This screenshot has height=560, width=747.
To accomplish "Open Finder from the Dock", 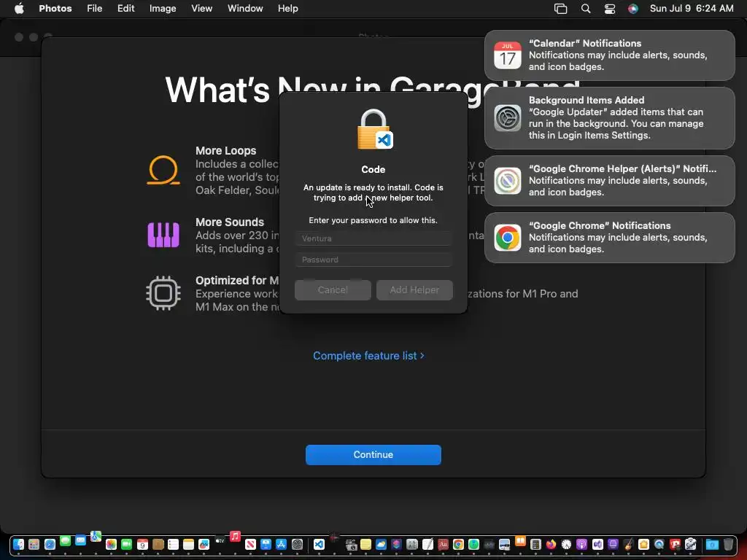I will (18, 544).
